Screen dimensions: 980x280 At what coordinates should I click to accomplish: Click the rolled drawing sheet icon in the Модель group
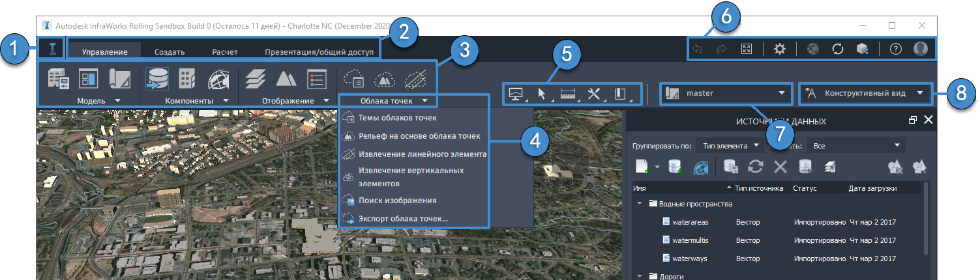pos(120,79)
